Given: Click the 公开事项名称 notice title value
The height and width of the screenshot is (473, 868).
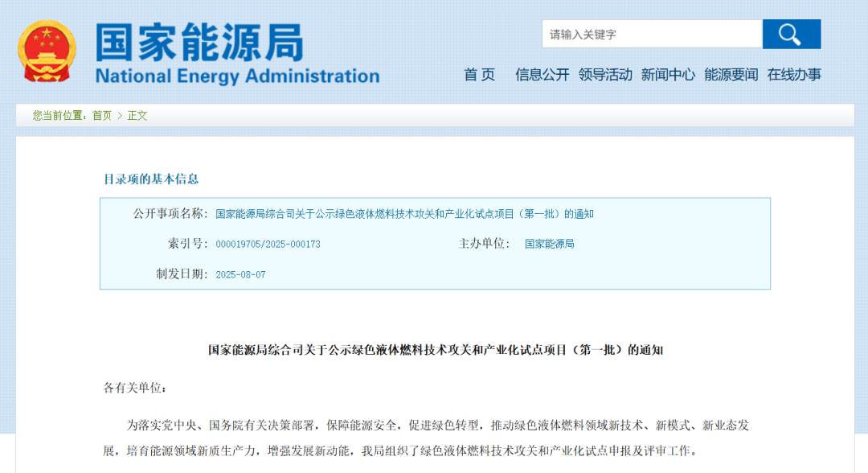Looking at the screenshot, I should coord(404,214).
